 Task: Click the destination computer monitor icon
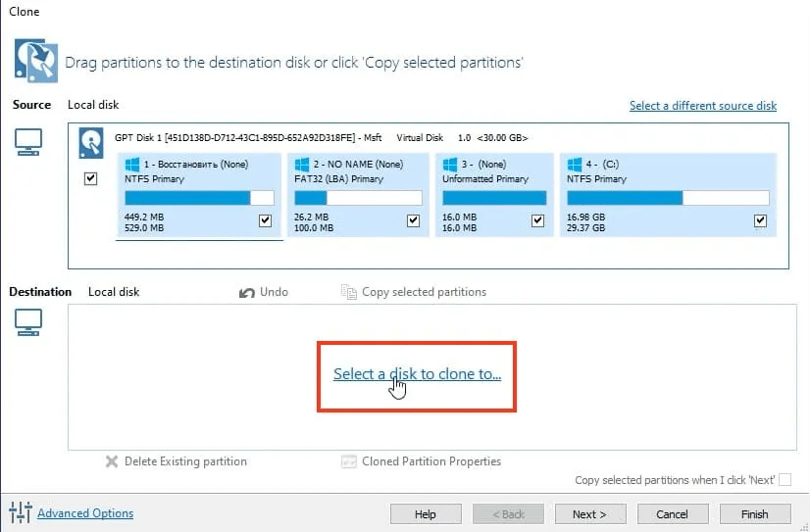coord(28,320)
